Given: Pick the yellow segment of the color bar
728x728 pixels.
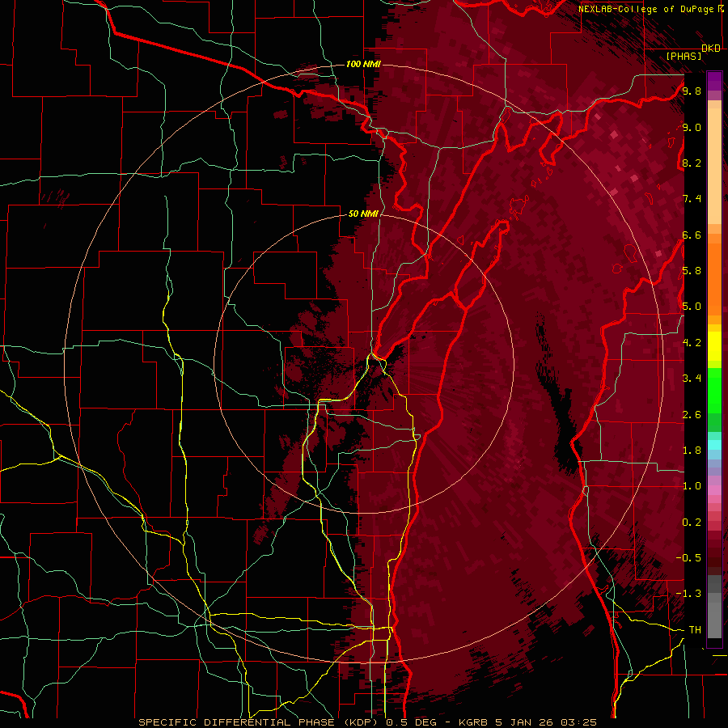Looking at the screenshot, I should click(714, 346).
